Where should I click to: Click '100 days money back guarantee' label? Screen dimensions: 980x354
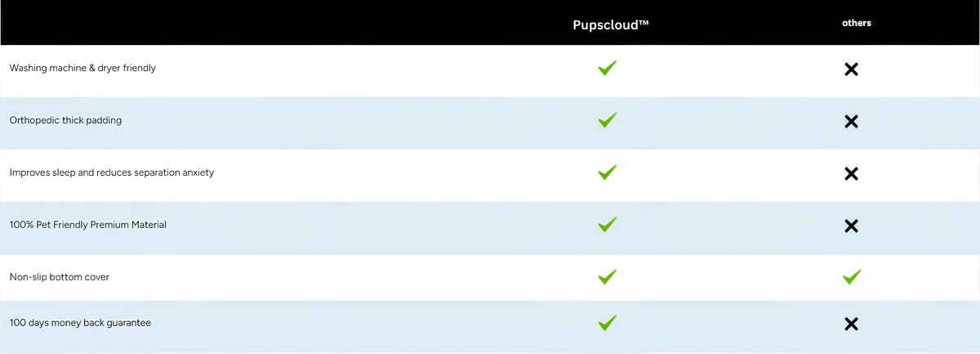click(x=80, y=323)
